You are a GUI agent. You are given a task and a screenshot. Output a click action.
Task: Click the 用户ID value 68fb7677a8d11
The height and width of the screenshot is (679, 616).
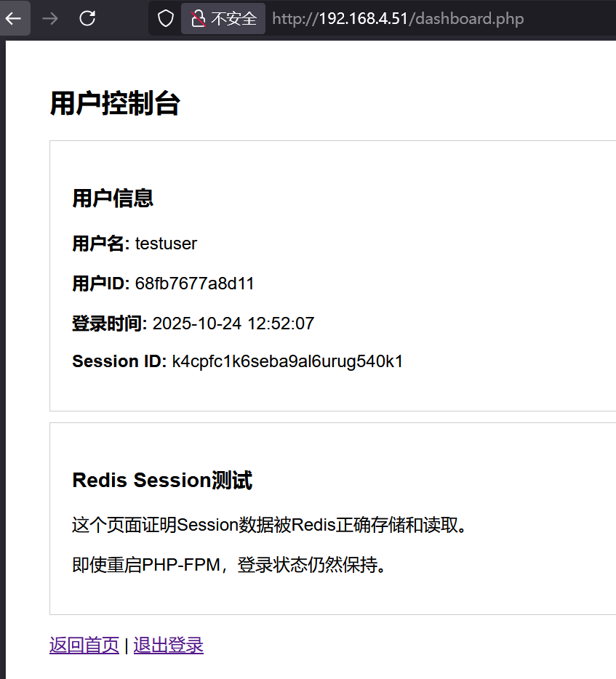tap(193, 284)
